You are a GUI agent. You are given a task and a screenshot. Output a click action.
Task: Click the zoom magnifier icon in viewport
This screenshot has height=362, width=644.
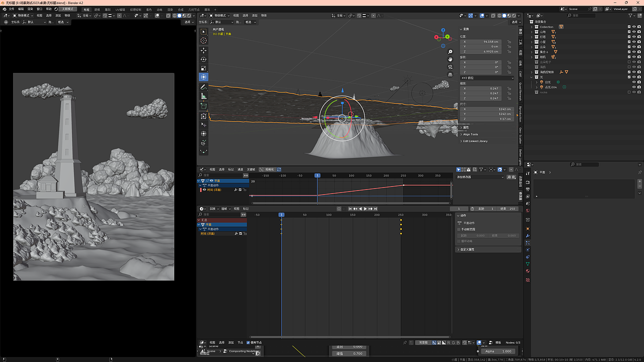click(450, 52)
